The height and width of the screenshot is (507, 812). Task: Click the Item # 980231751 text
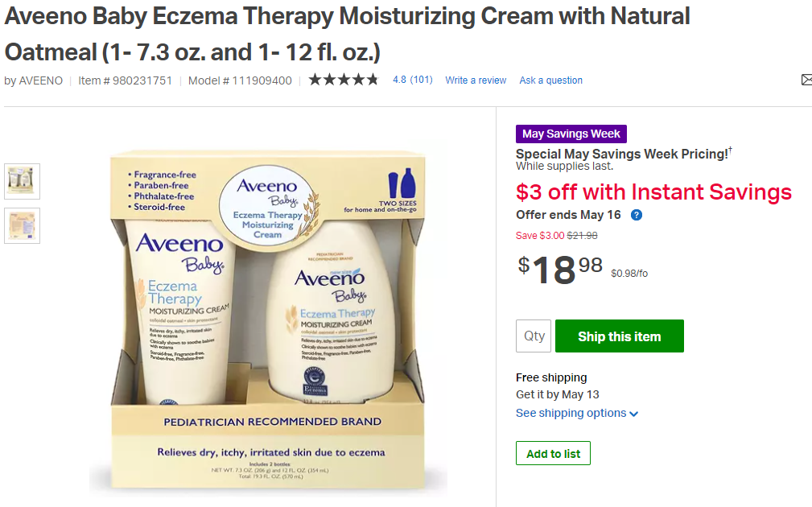click(125, 80)
